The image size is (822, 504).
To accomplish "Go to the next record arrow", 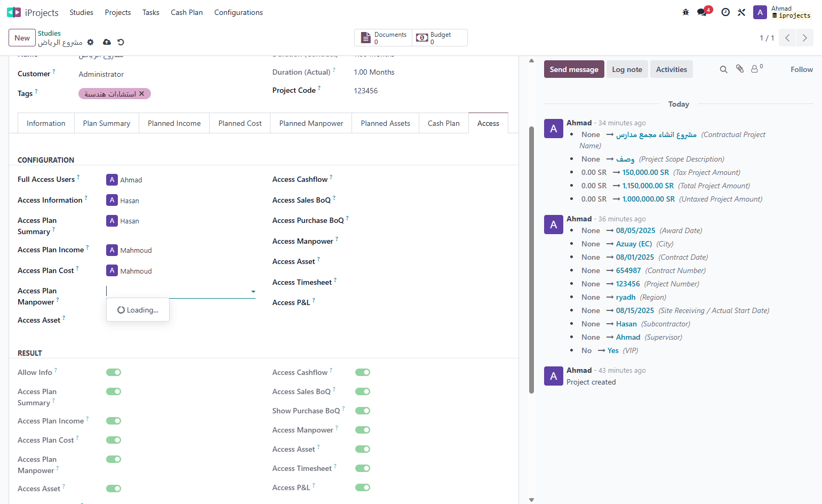I will click(805, 38).
